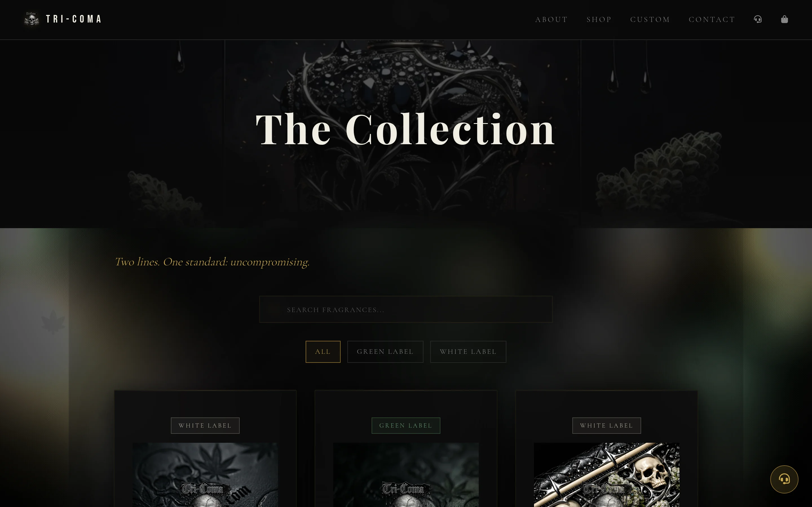This screenshot has height=507, width=812.
Task: Navigate to the CUSTOM page
Action: coord(650,19)
